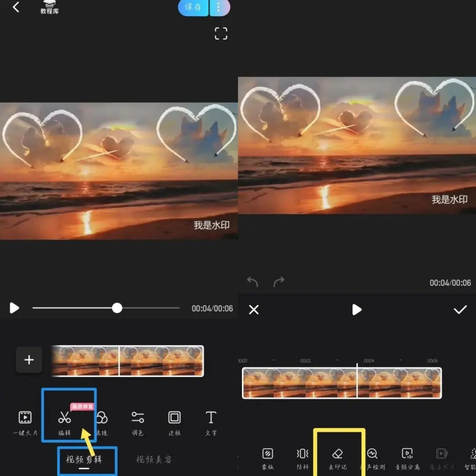The image size is (476, 476).
Task: Open the 文字 text tool
Action: click(x=211, y=423)
